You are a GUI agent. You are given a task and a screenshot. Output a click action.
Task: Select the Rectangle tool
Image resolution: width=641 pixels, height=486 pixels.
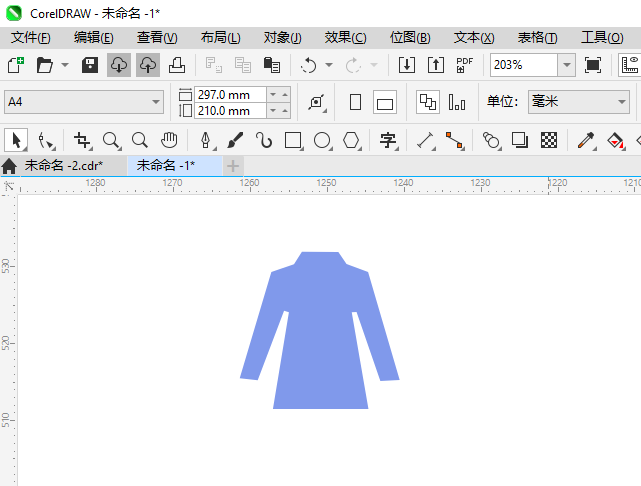coord(293,140)
